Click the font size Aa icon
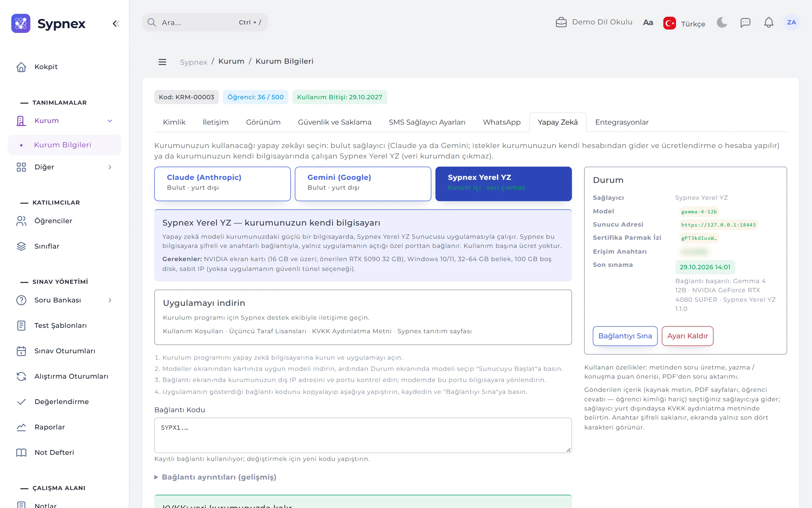Viewport: 812px width, 508px height. click(648, 23)
